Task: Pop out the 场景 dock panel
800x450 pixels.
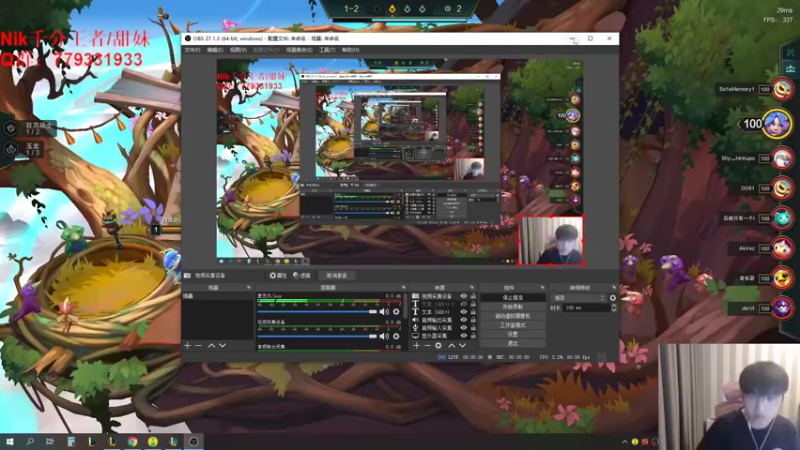Action: click(x=248, y=288)
